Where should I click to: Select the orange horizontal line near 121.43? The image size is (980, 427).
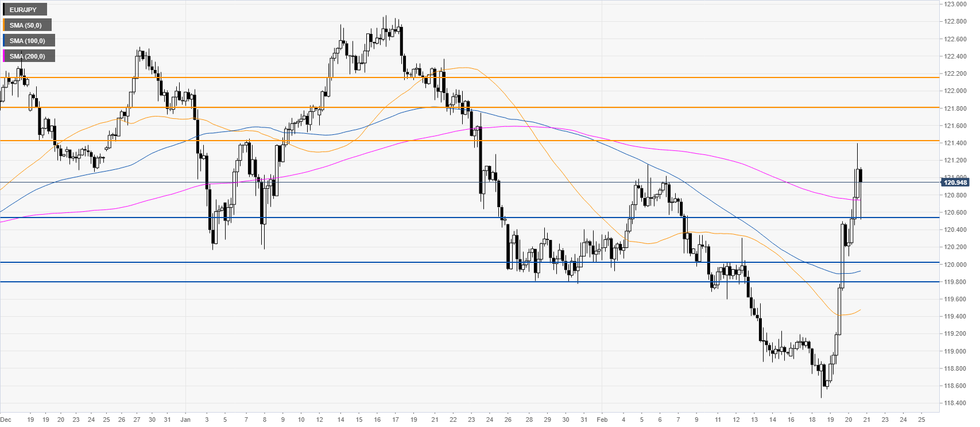pyautogui.click(x=470, y=141)
